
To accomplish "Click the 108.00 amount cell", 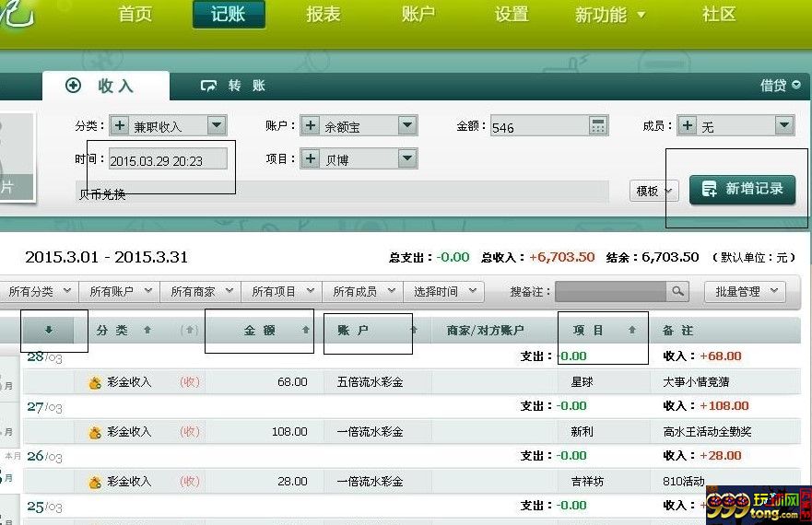I will coord(289,432).
